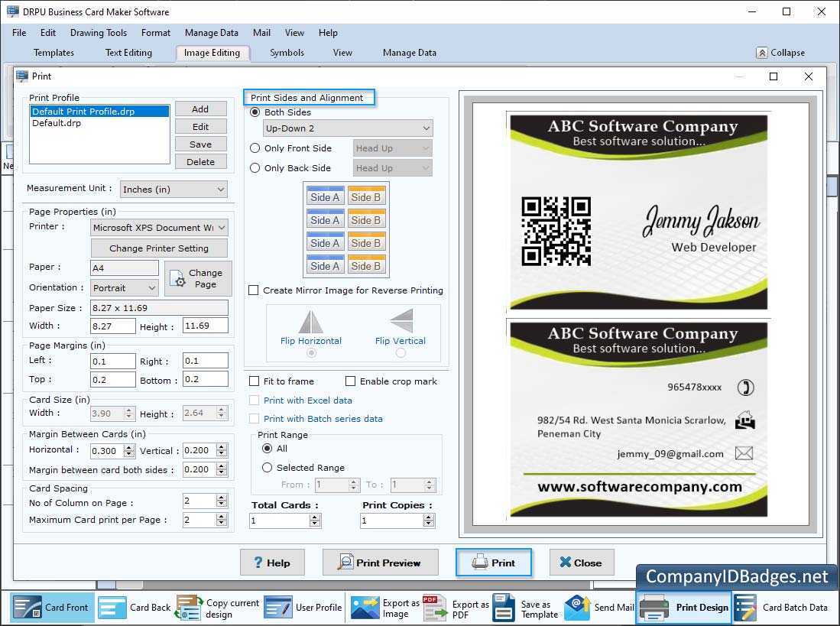Click Print Preview button
This screenshot has width=840, height=626.
coord(381,563)
